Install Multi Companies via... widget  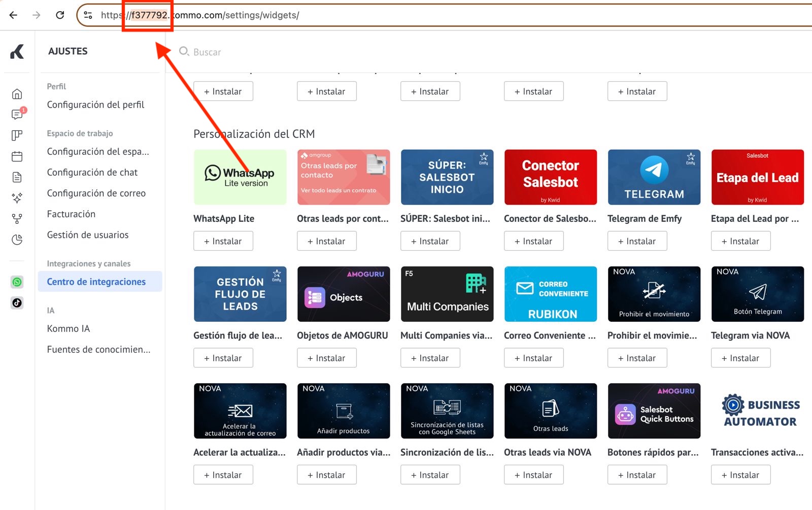(430, 358)
